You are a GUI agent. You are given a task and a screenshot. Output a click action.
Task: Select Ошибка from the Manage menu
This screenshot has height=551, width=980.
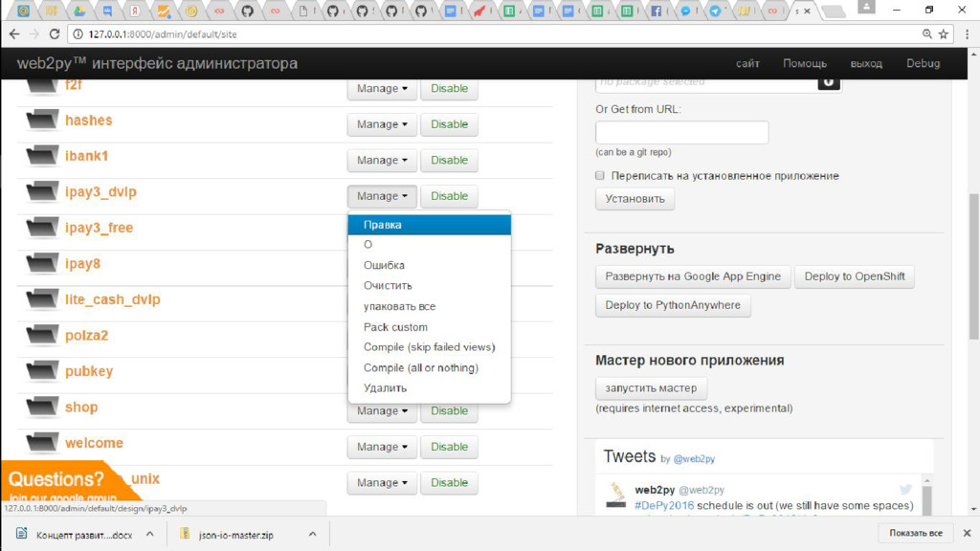tap(430, 266)
